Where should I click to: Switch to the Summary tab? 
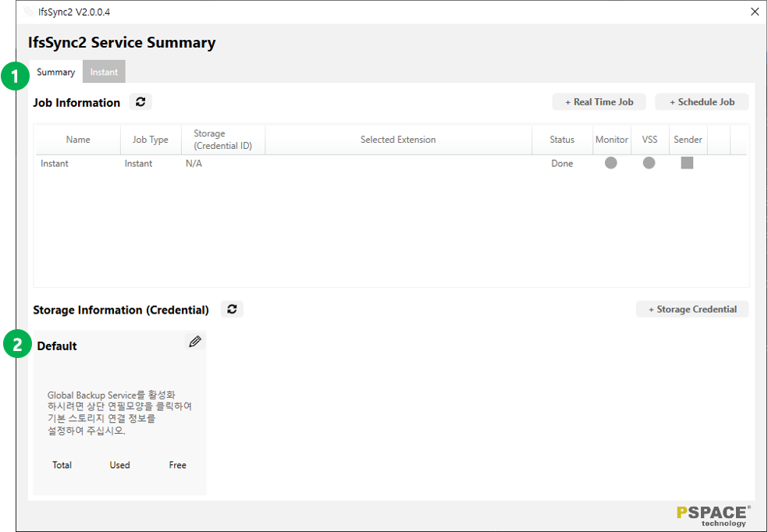(x=56, y=72)
